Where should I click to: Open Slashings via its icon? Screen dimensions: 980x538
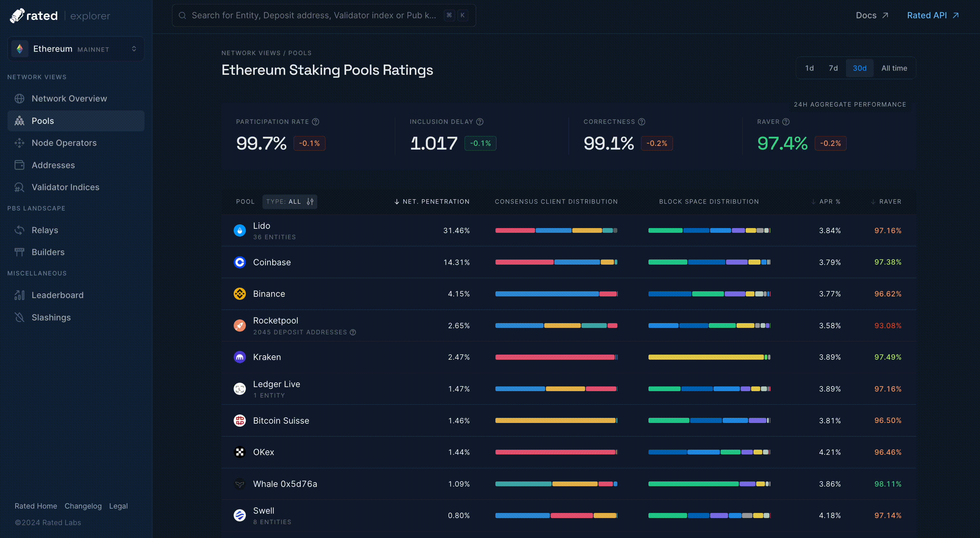point(19,317)
